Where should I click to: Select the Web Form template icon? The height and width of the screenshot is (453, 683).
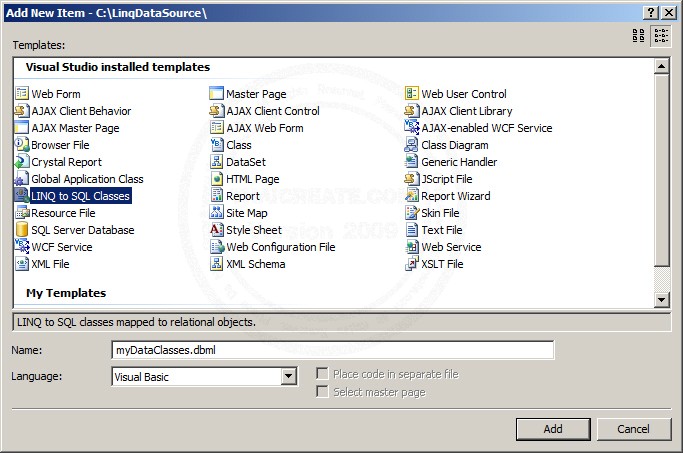[x=22, y=94]
